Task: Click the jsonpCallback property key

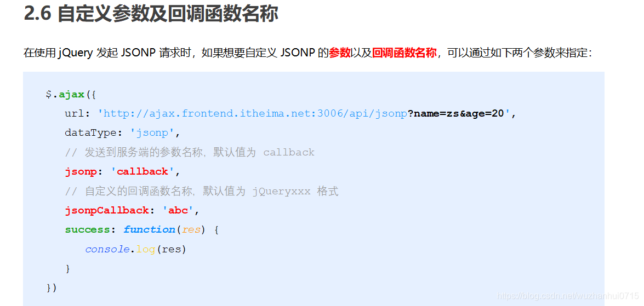Action: pyautogui.click(x=107, y=210)
